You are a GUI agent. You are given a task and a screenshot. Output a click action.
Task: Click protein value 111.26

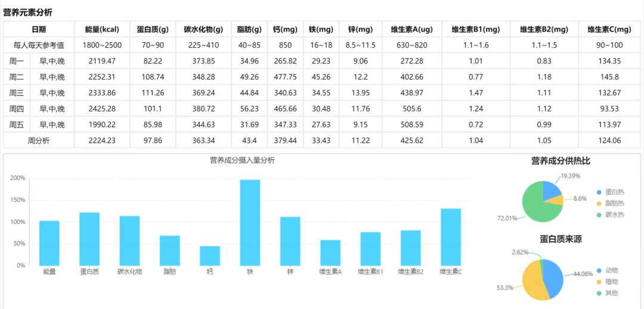[153, 93]
